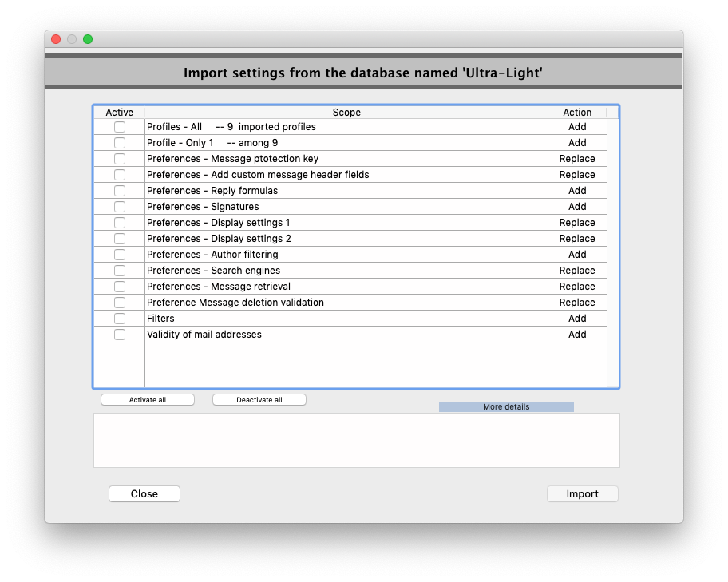The image size is (728, 582).
Task: Enable 'Preferences - Author filtering' import
Action: pos(120,254)
